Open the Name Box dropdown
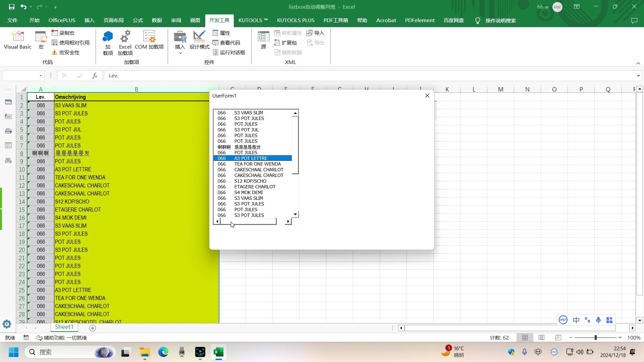 click(40, 75)
